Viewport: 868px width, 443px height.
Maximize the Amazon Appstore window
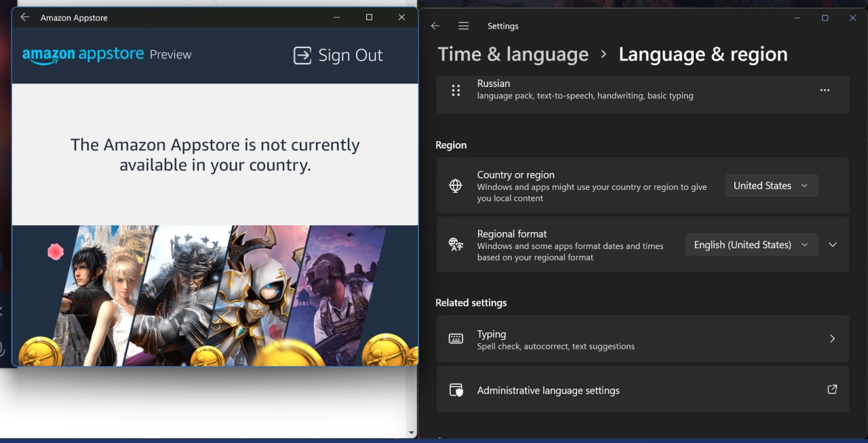369,18
